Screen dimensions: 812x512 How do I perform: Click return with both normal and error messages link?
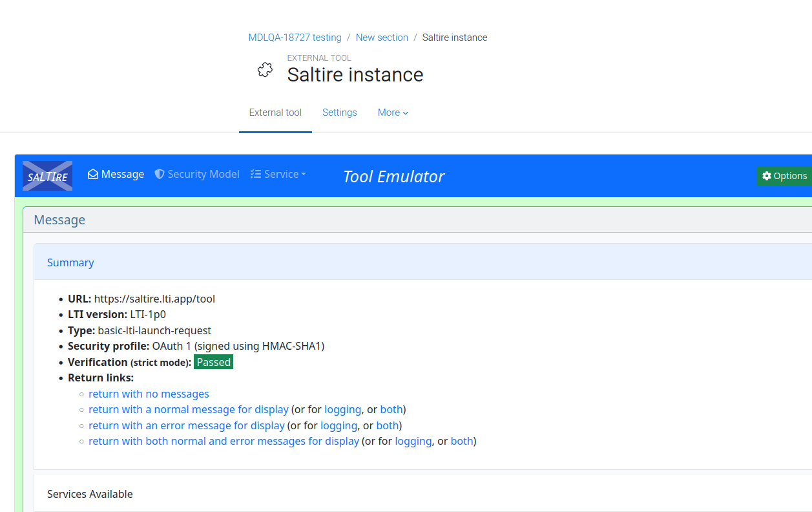[224, 441]
